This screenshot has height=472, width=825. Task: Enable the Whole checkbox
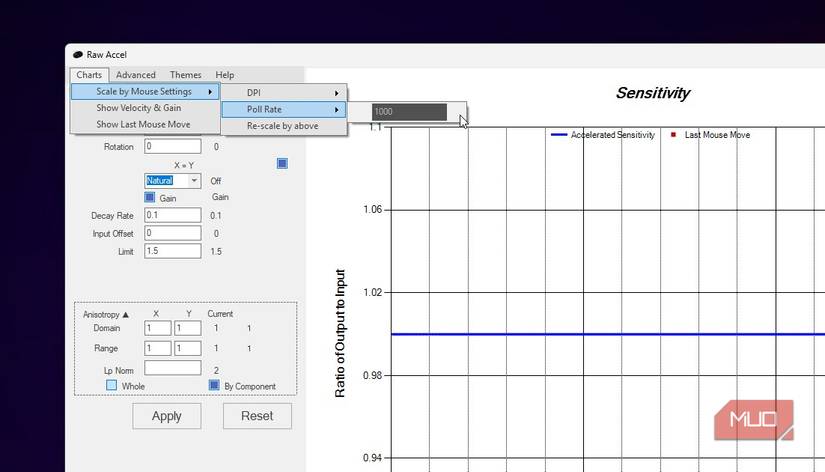coord(112,385)
